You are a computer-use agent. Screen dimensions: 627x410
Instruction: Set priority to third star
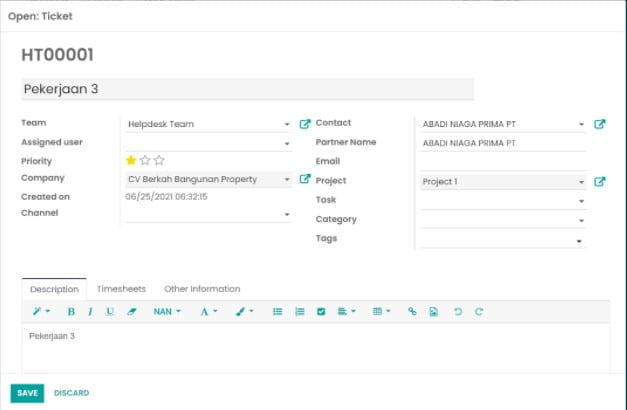click(159, 160)
